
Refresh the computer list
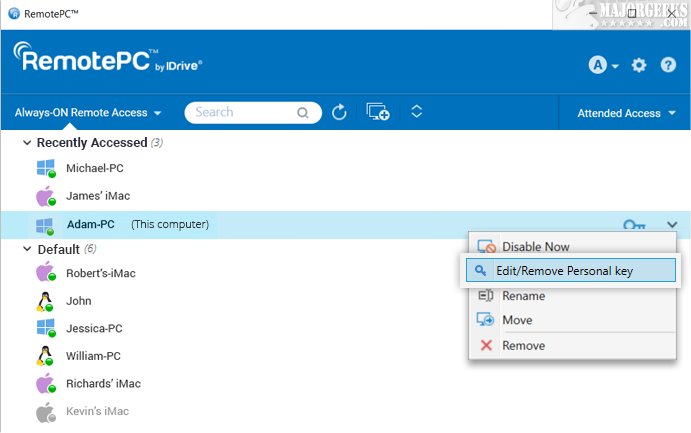tap(339, 112)
